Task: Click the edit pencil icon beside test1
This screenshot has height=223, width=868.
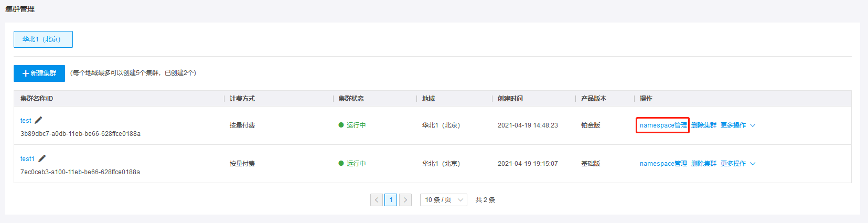Action: click(x=42, y=158)
